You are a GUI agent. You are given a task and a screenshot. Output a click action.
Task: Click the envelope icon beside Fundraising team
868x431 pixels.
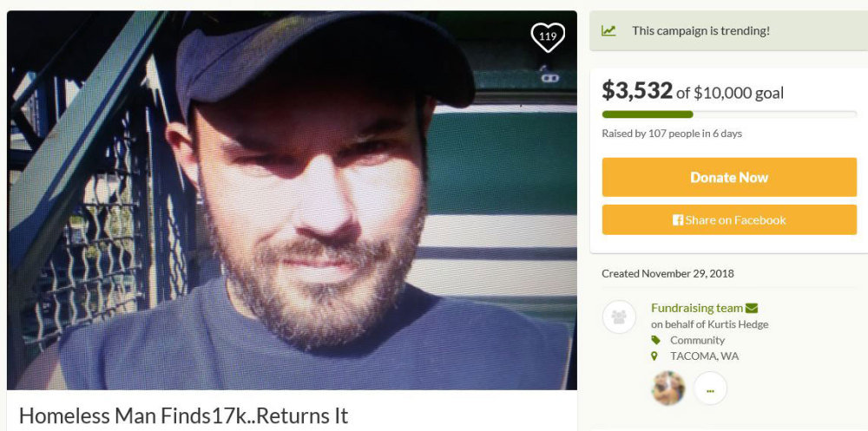[752, 308]
